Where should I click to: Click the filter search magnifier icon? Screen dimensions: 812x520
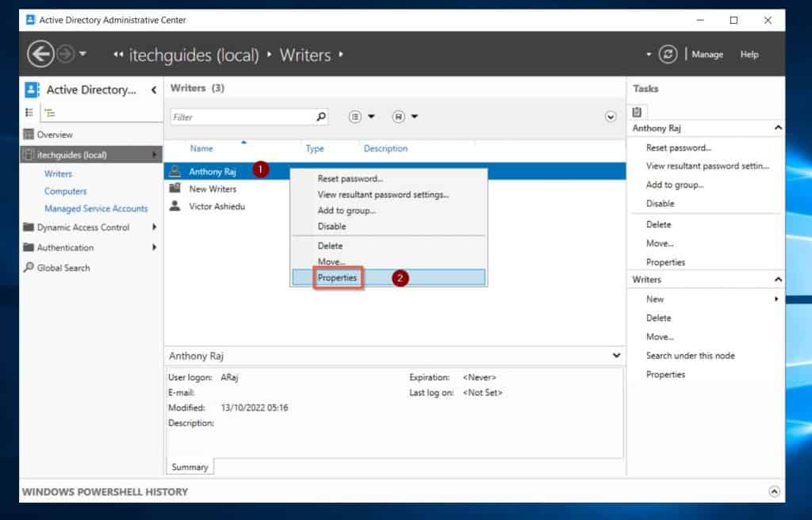click(x=321, y=117)
